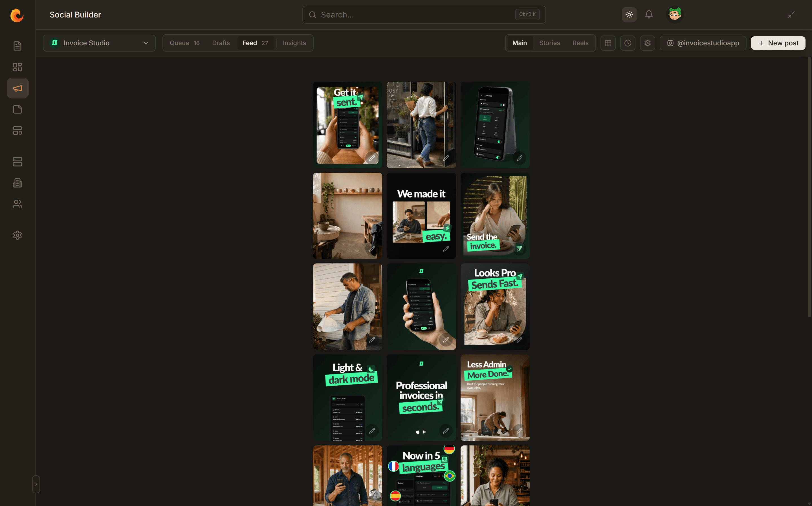The image size is (812, 506).
Task: Open the sidebar settings gear icon
Action: (17, 235)
